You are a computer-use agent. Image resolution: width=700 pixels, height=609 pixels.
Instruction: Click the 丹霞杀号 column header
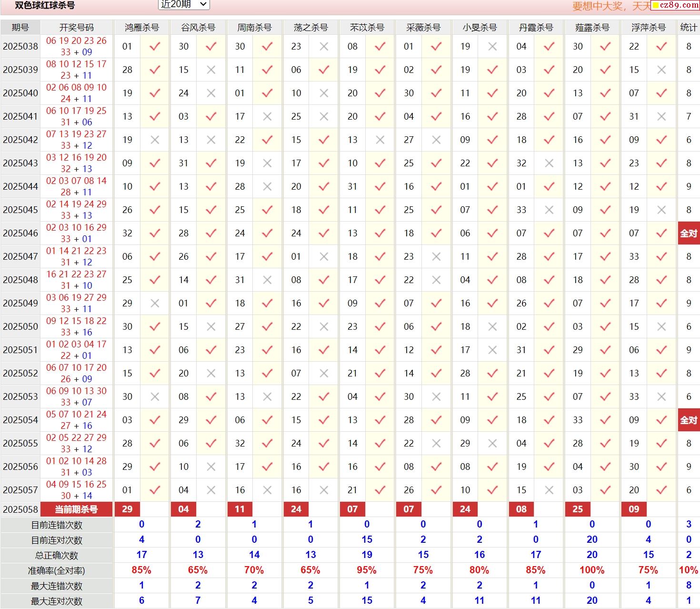[536, 28]
